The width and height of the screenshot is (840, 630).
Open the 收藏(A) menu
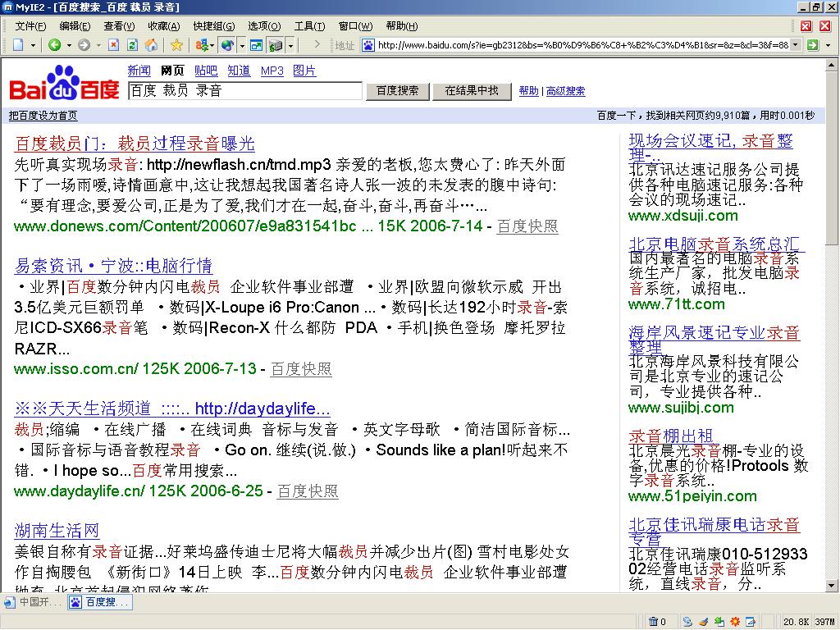164,25
